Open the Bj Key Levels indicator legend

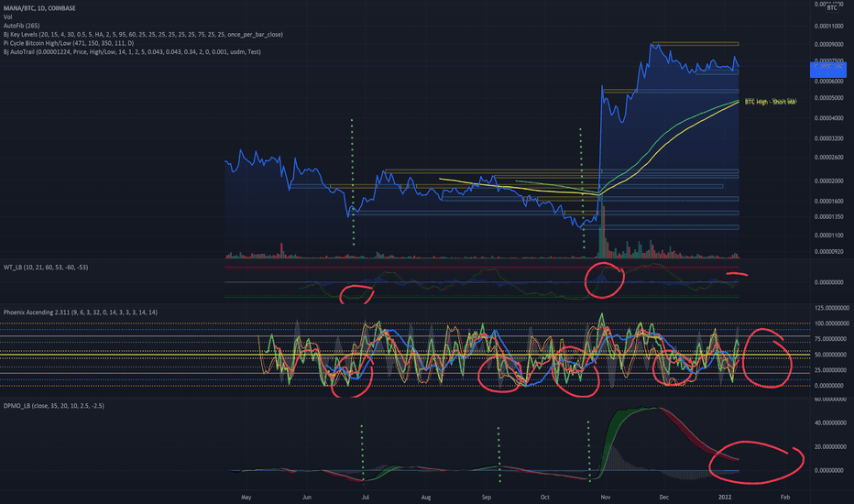(143, 34)
